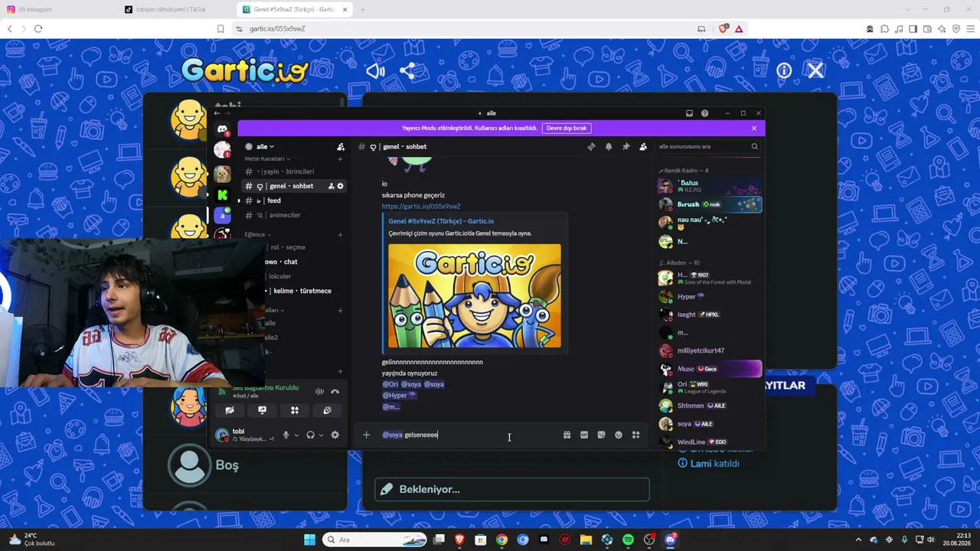Open the apps launcher in message box

tap(635, 435)
